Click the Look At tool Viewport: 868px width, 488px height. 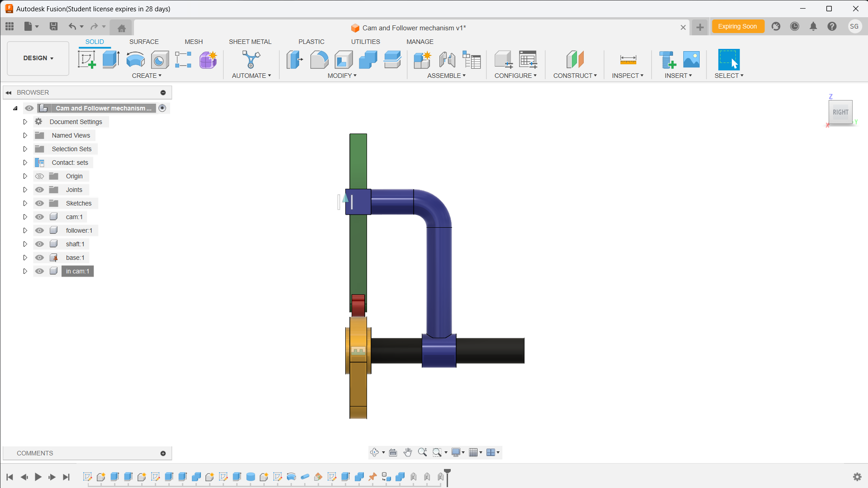[x=393, y=452]
